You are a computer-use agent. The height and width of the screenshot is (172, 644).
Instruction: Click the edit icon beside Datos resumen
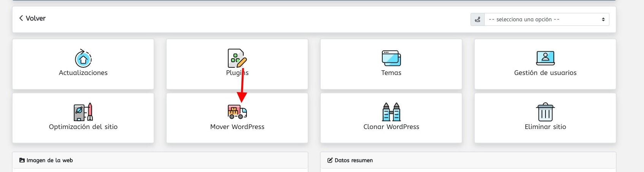[330, 160]
